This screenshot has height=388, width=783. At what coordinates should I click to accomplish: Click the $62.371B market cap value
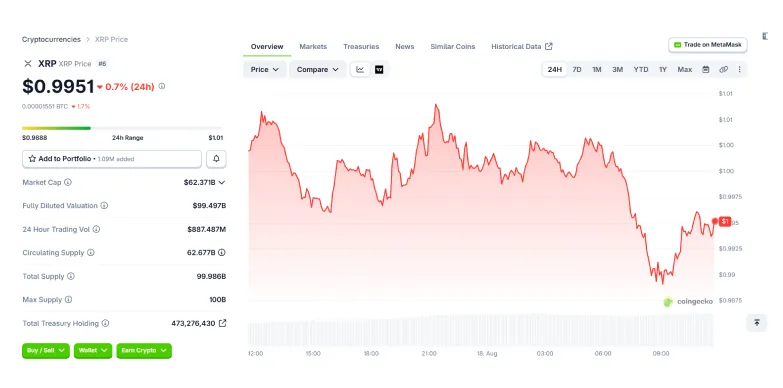(x=199, y=183)
